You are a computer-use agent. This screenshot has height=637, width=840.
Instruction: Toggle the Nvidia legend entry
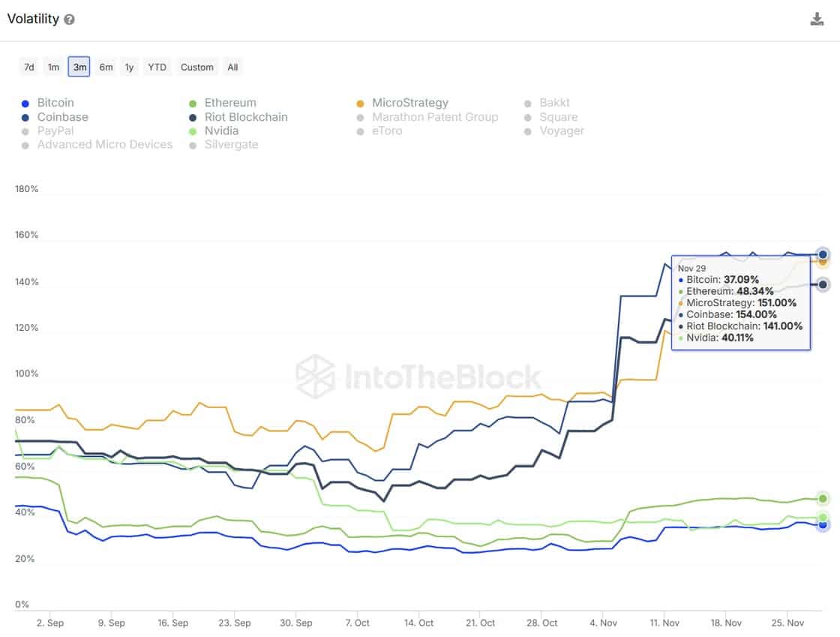[x=221, y=131]
